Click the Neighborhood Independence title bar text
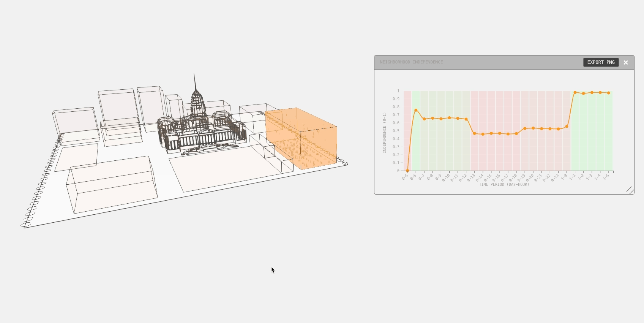644x323 pixels. coord(411,62)
